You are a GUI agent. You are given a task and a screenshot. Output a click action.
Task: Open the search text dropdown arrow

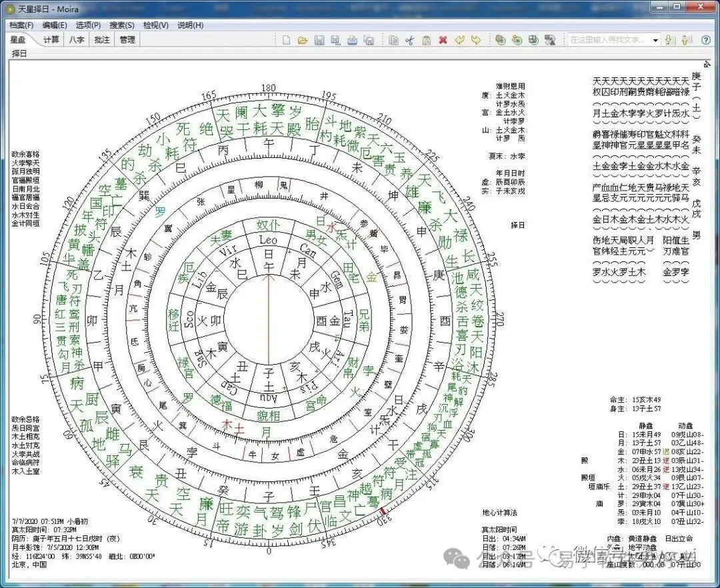tap(655, 41)
